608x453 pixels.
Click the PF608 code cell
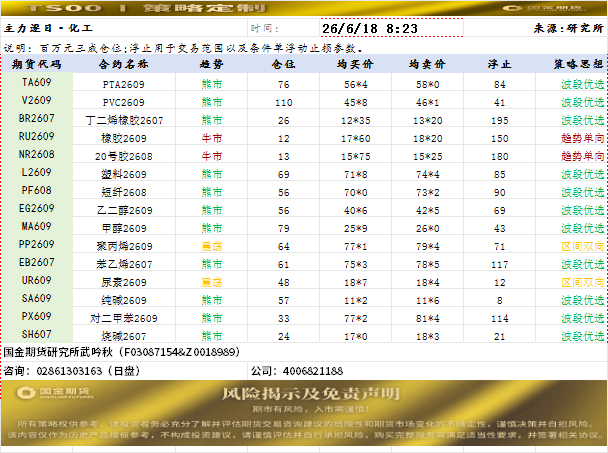(x=37, y=190)
